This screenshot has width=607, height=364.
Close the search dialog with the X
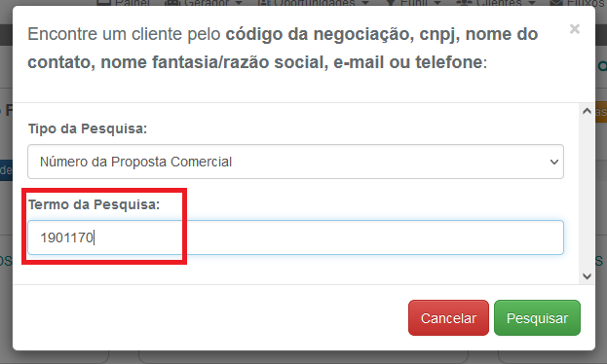pos(575,29)
